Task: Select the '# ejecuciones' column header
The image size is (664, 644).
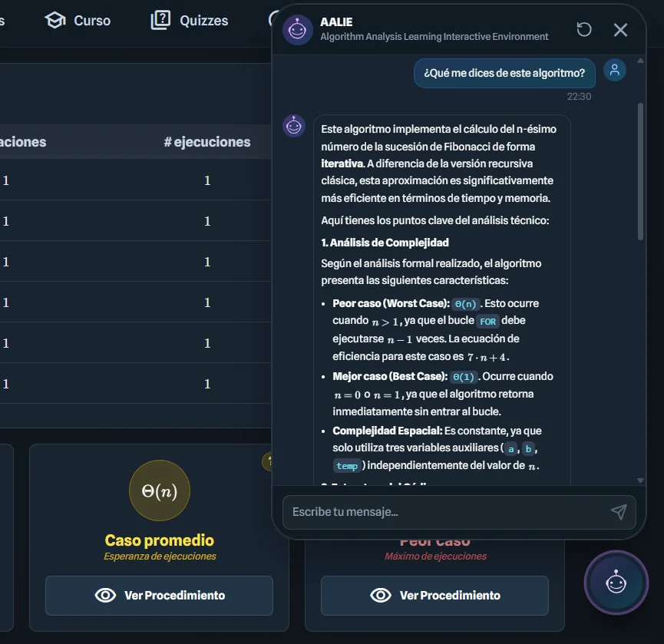Action: (207, 142)
